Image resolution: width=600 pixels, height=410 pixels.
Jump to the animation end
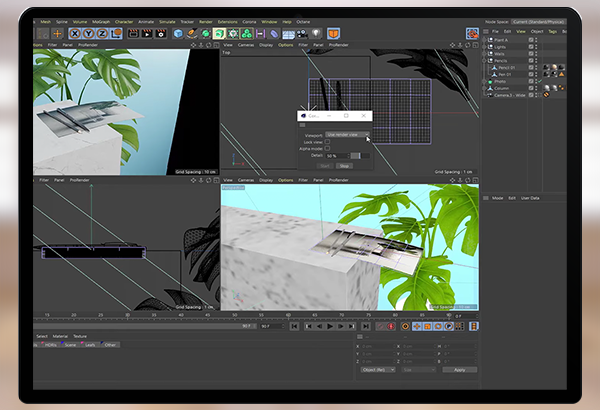coord(366,326)
